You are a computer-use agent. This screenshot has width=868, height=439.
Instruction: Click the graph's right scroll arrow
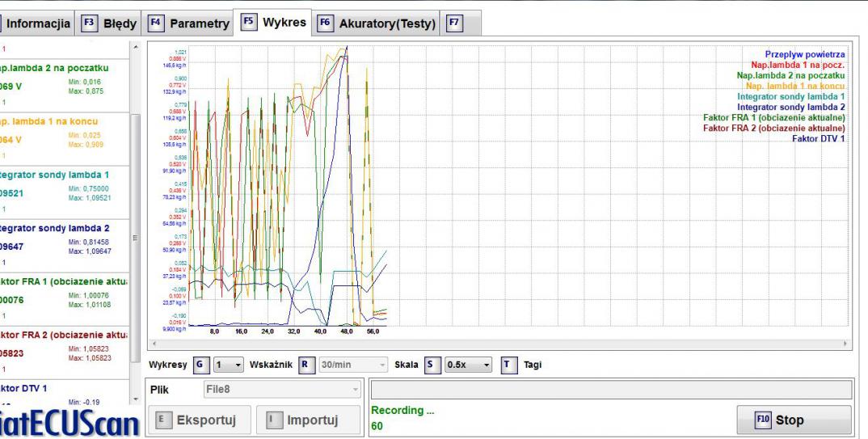847,344
